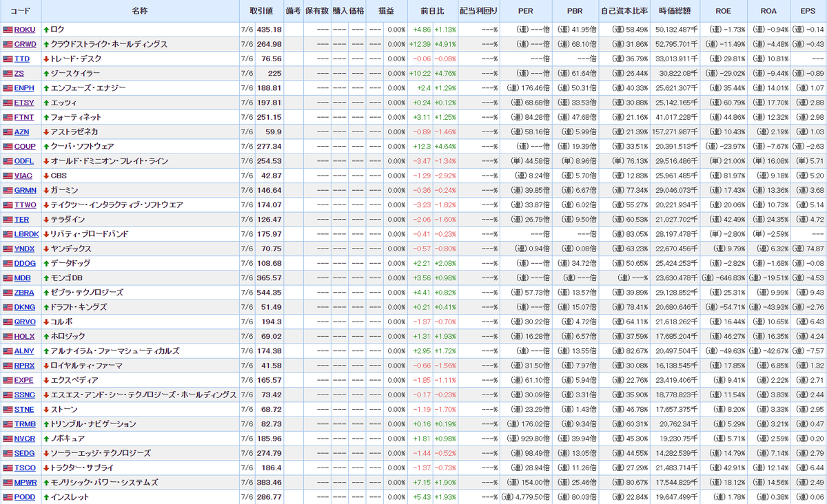Sort by the コード column header
827x504 pixels.
21,11
